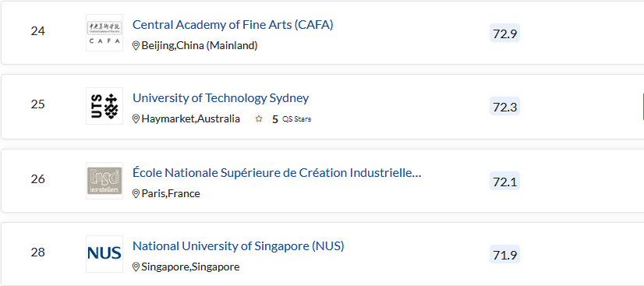The image size is (644, 286).
Task: Click location pin icon beside Paris
Action: pos(136,194)
